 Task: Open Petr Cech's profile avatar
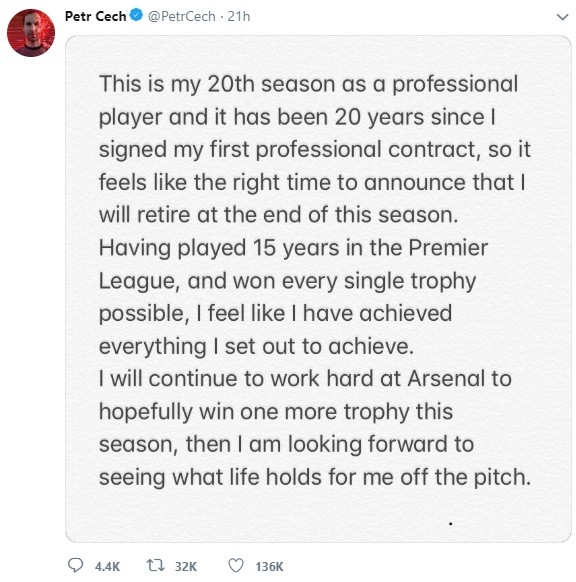point(31,33)
